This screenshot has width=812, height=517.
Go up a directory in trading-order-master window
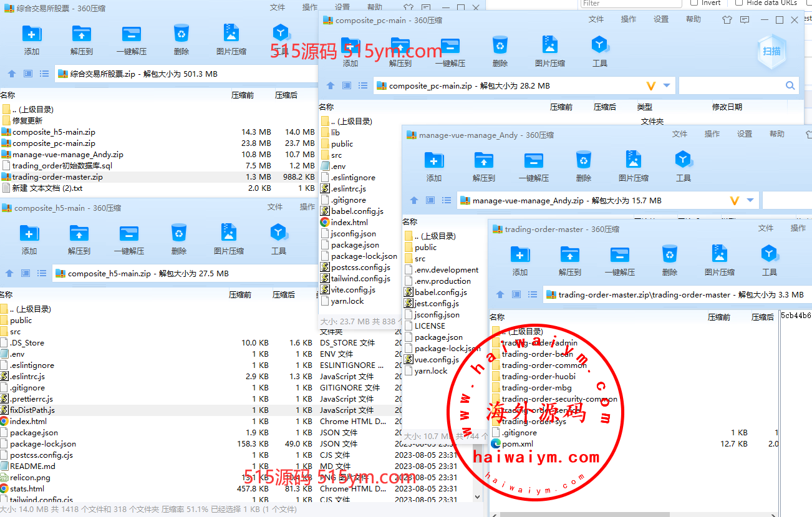click(500, 295)
